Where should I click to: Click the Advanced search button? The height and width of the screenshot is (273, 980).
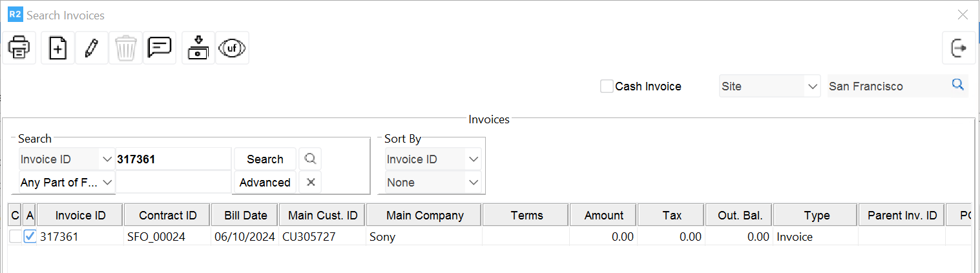pos(265,183)
